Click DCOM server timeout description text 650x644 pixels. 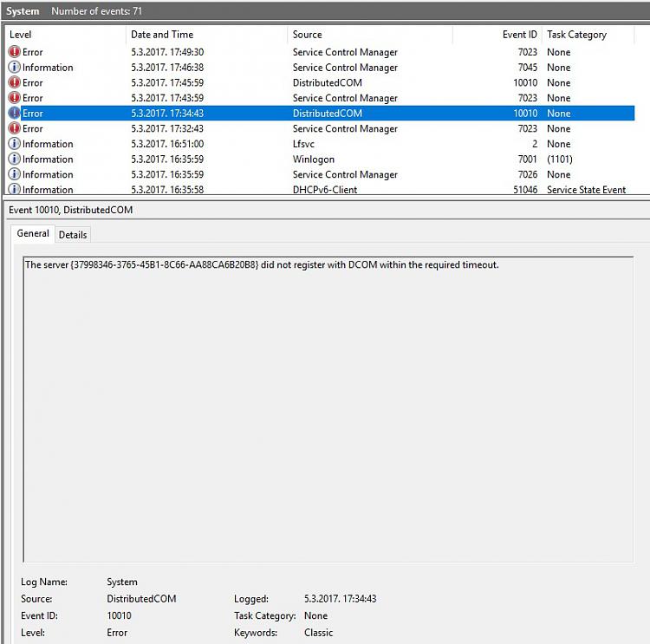(x=262, y=264)
